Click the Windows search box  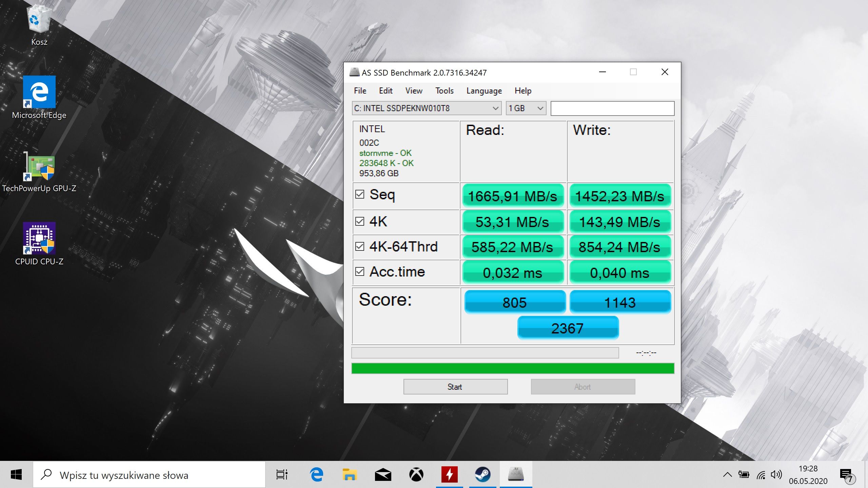[x=149, y=475]
